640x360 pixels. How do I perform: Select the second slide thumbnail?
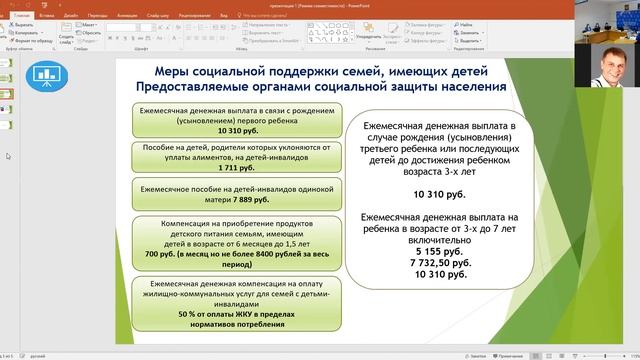click(x=6, y=78)
